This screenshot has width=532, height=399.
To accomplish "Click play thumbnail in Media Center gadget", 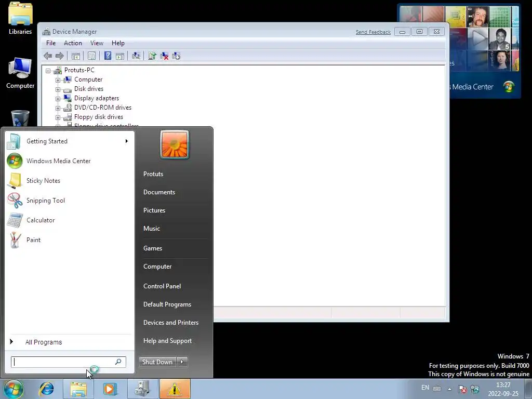I will point(478,38).
